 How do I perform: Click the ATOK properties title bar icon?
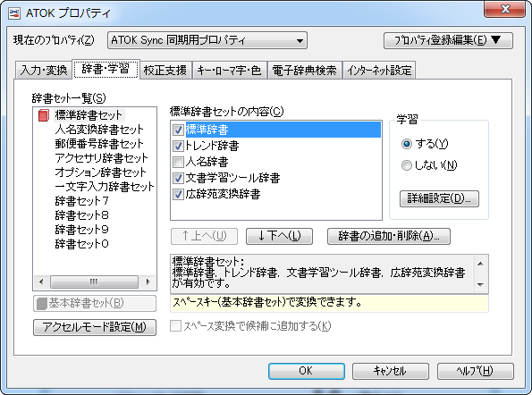14,13
